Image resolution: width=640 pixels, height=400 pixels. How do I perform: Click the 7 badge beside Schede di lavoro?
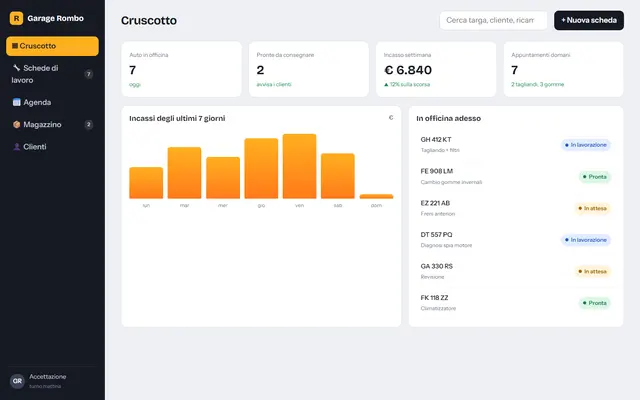tap(88, 74)
